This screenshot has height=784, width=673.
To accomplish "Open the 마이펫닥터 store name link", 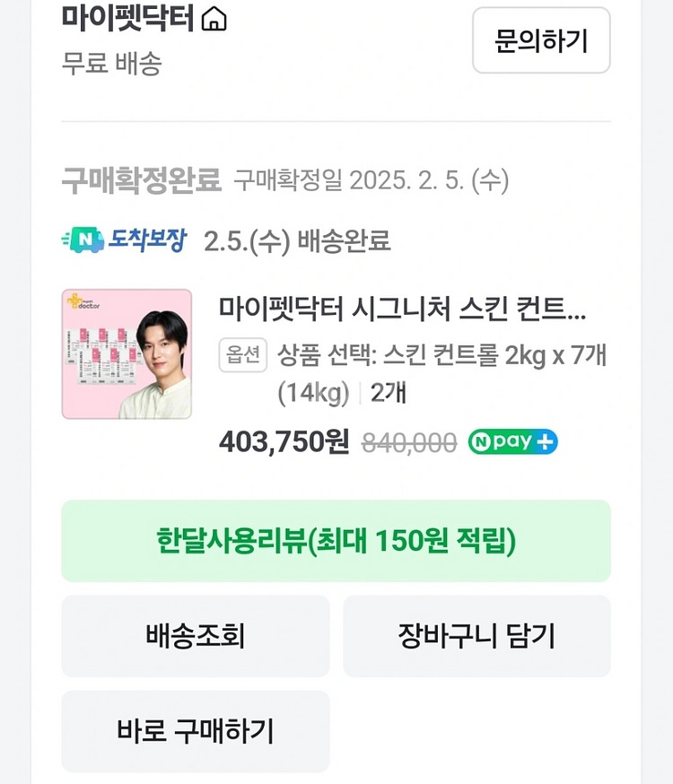I will (127, 18).
